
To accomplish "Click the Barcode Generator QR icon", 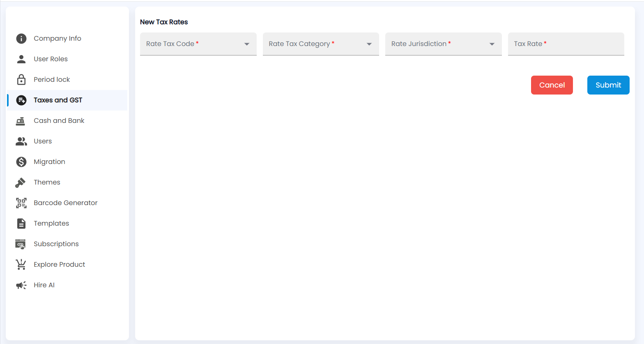I will click(21, 203).
